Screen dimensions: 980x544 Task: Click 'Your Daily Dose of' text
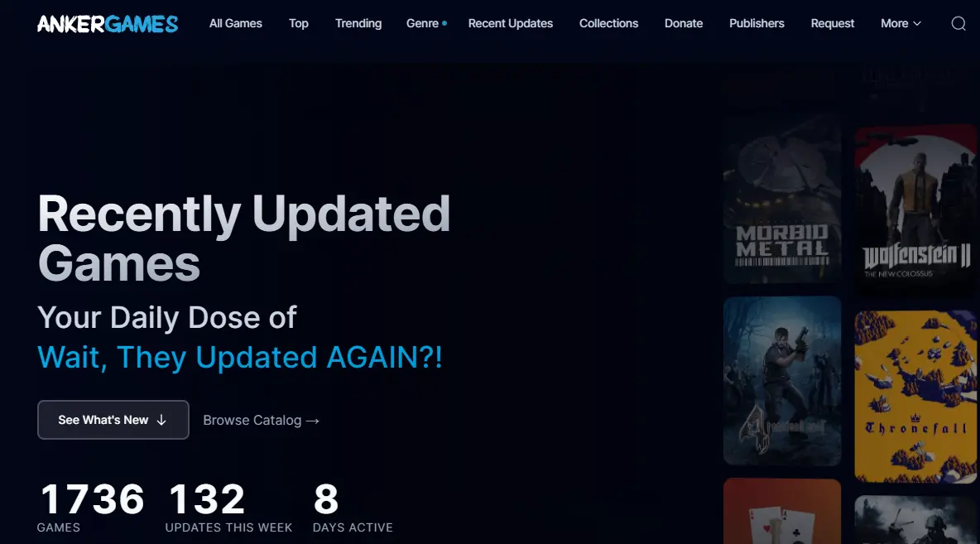tap(167, 318)
